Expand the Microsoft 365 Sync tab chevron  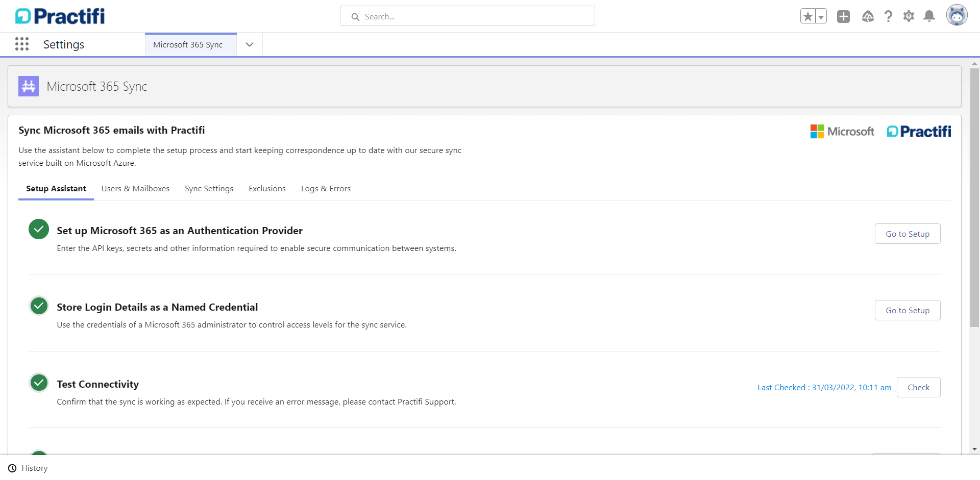[x=250, y=45]
